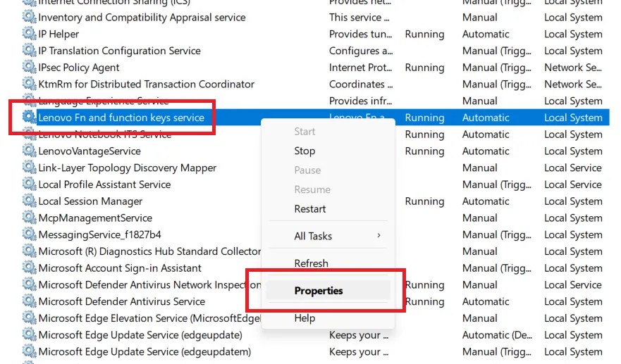
Task: Click Running status of IP Helper
Action: [424, 34]
